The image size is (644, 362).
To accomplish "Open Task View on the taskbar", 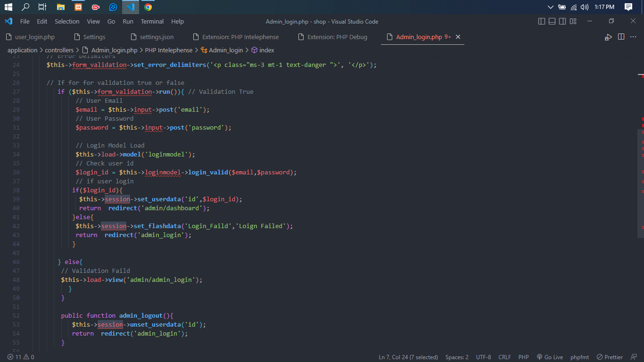I will coord(42,7).
